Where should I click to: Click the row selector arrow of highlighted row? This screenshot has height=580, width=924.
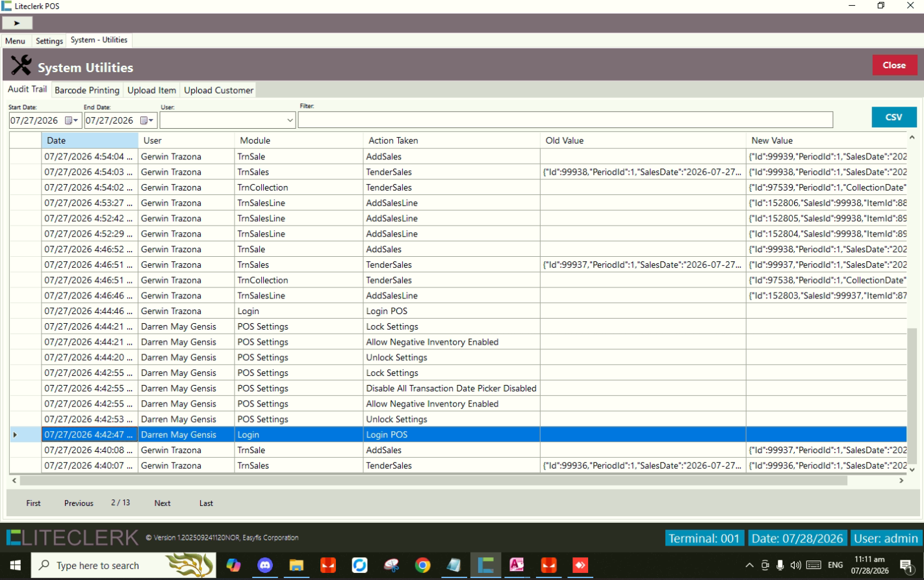(25, 434)
